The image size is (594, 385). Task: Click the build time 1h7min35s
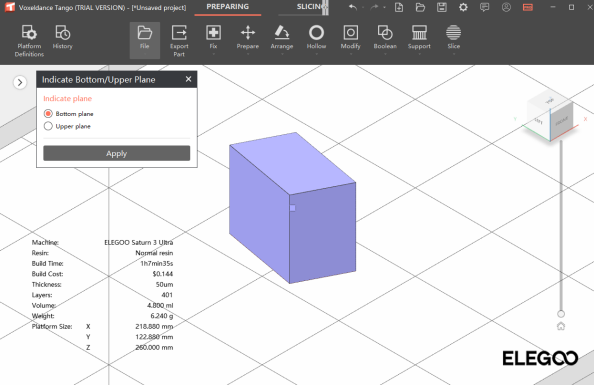[x=157, y=263]
